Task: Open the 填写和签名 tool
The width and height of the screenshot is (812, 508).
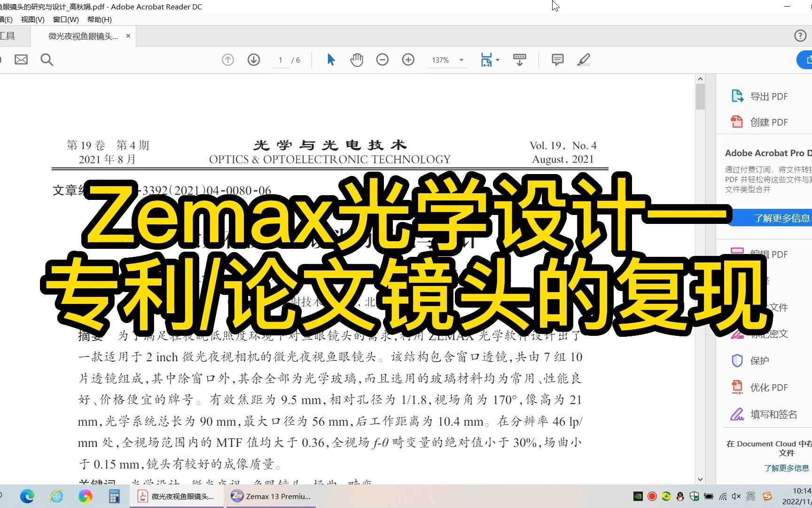Action: pos(764,414)
